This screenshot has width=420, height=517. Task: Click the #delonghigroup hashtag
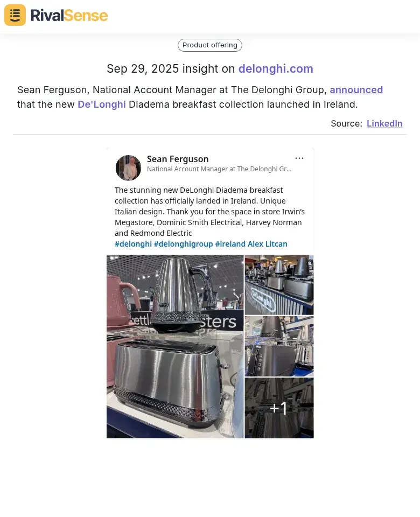click(x=183, y=244)
